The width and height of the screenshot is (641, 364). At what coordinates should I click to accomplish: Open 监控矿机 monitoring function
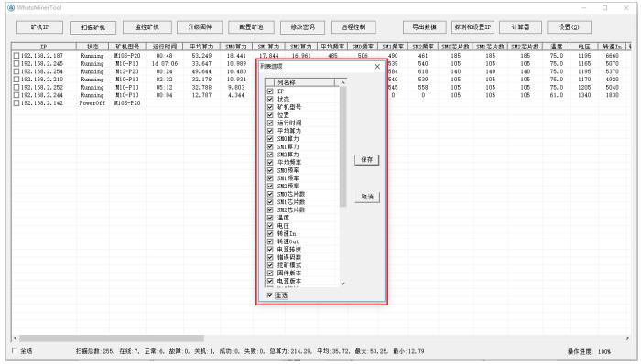[147, 27]
